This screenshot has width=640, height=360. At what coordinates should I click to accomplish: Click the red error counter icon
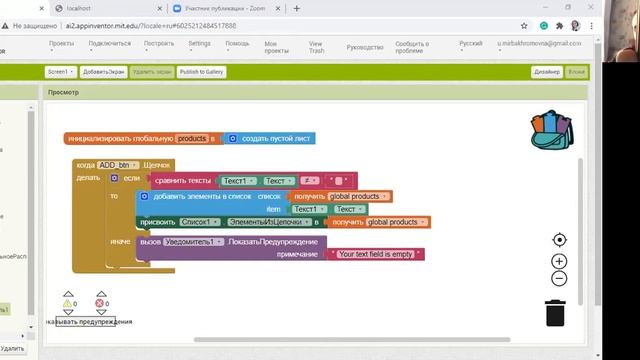tap(99, 303)
